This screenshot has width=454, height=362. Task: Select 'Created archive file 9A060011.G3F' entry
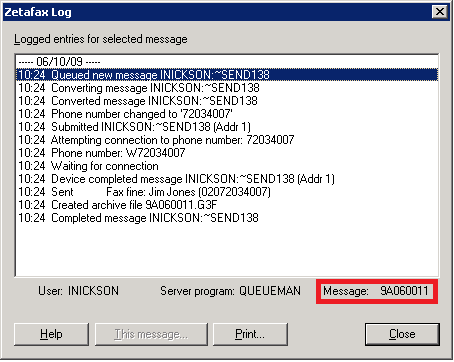227,205
